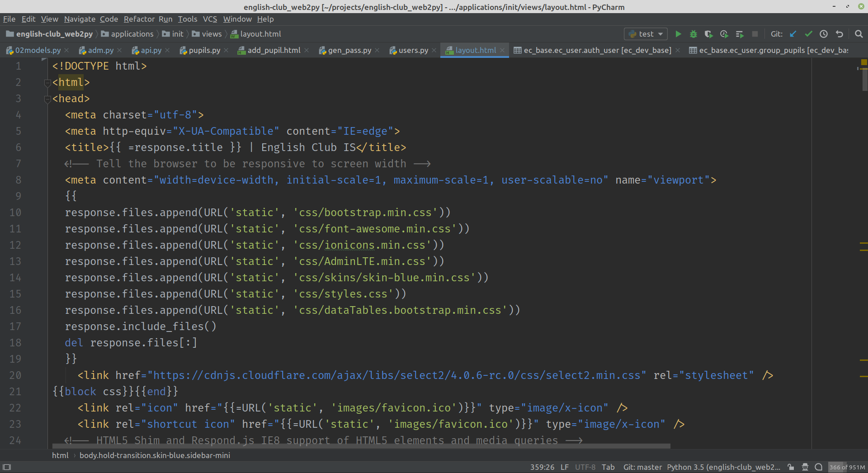868x473 pixels.
Task: Collapse the <head> tag fold marker
Action: coord(47,99)
